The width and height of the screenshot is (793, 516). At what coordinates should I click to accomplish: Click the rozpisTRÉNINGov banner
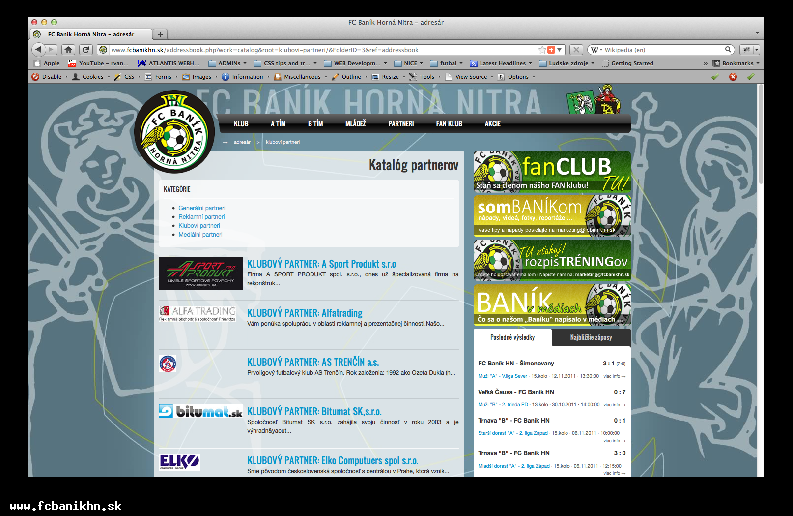[552, 260]
